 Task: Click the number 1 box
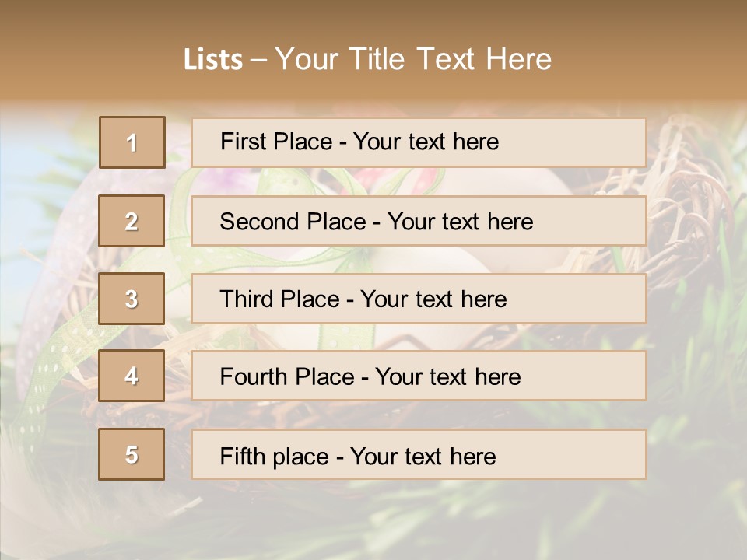[x=132, y=142]
